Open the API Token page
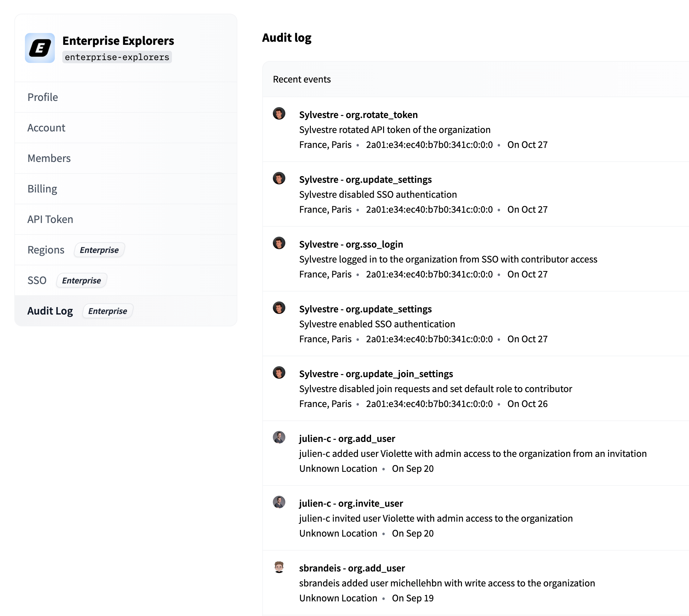This screenshot has width=689, height=616. pos(50,219)
